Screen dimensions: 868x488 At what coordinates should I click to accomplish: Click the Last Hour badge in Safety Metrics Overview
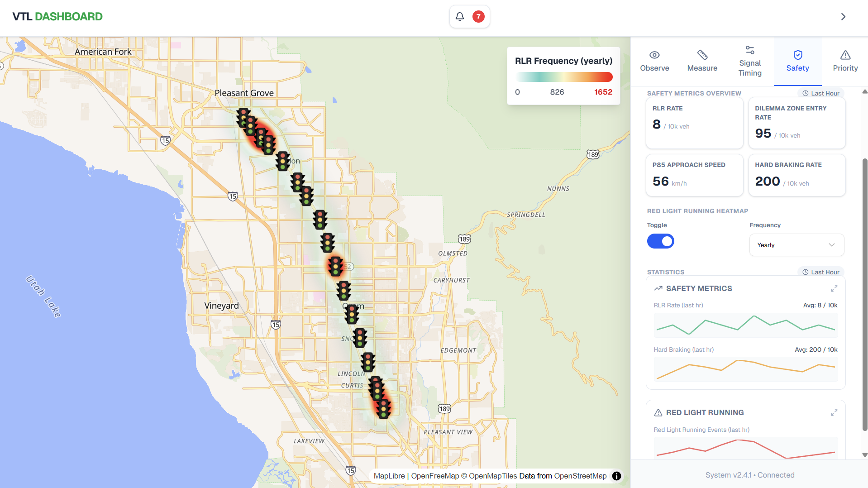tap(820, 93)
